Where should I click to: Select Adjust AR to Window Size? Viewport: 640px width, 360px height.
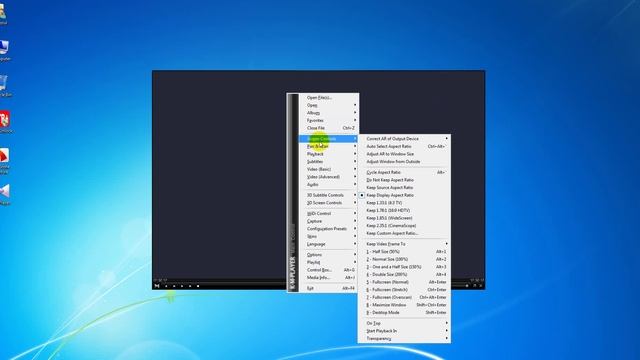(404, 154)
